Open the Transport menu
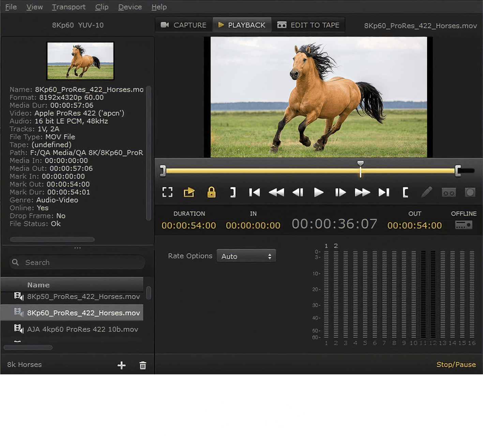483x448 pixels. (x=69, y=7)
